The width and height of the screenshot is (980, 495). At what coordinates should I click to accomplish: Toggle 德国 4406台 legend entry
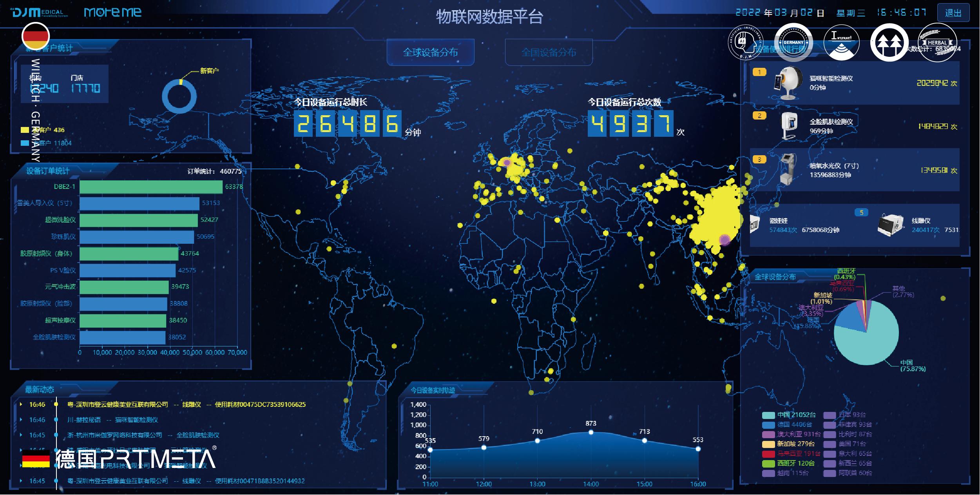[x=788, y=425]
